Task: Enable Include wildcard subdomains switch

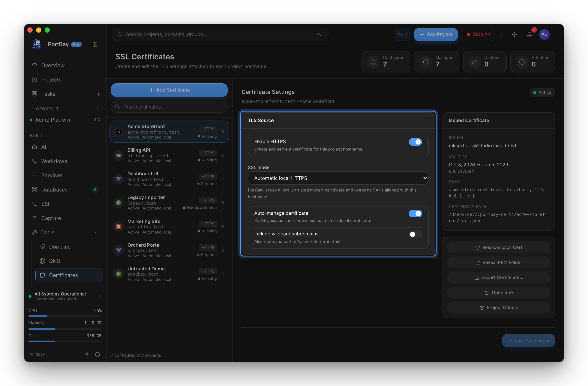Action: point(415,234)
